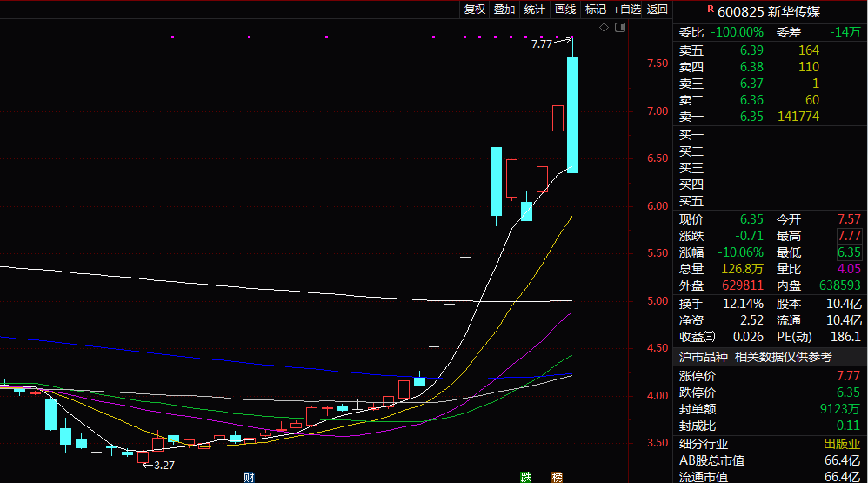This screenshot has height=483, width=868.
Task: Click the 委比 value -100.00%
Action: pyautogui.click(x=737, y=32)
